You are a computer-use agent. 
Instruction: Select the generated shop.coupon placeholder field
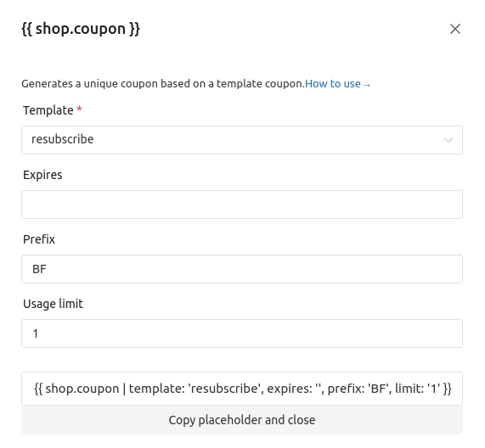242,389
